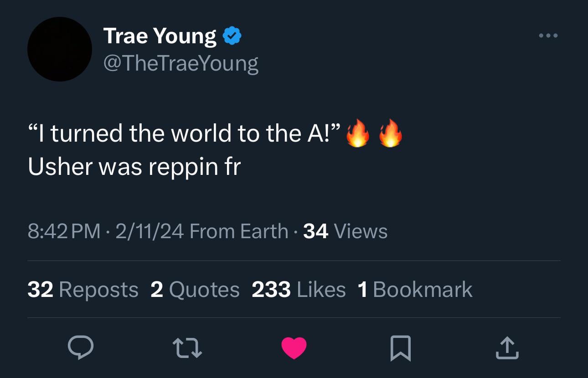Open Trae Young's profile picture
Image resolution: width=588 pixels, height=378 pixels.
(x=60, y=49)
